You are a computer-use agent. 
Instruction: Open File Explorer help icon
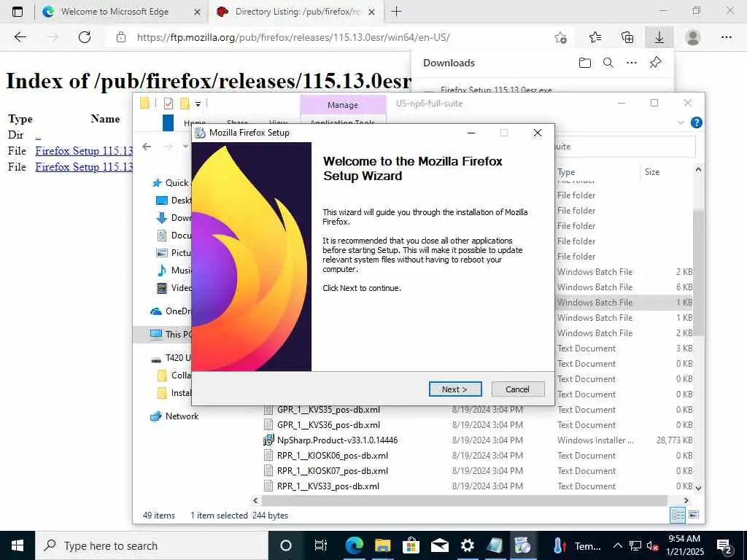[696, 122]
